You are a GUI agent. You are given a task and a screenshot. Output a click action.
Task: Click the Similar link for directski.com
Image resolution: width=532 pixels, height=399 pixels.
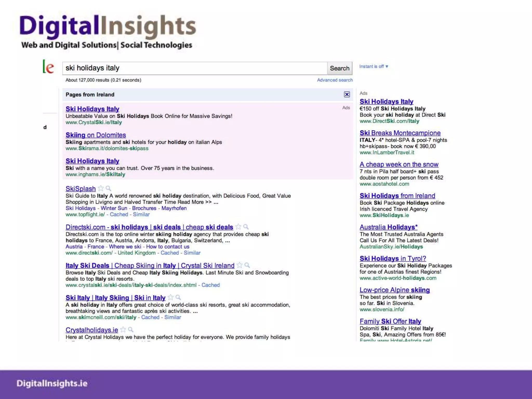pos(192,253)
